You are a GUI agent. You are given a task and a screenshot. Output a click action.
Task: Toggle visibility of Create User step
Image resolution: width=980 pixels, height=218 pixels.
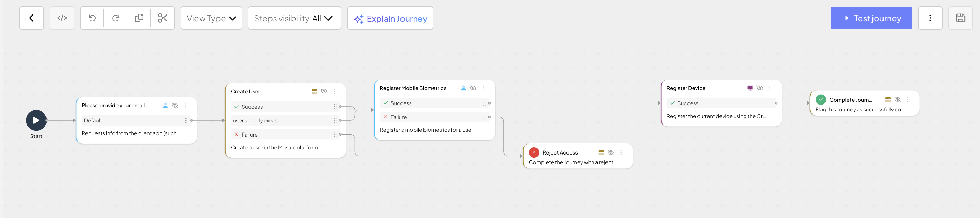pos(324,91)
